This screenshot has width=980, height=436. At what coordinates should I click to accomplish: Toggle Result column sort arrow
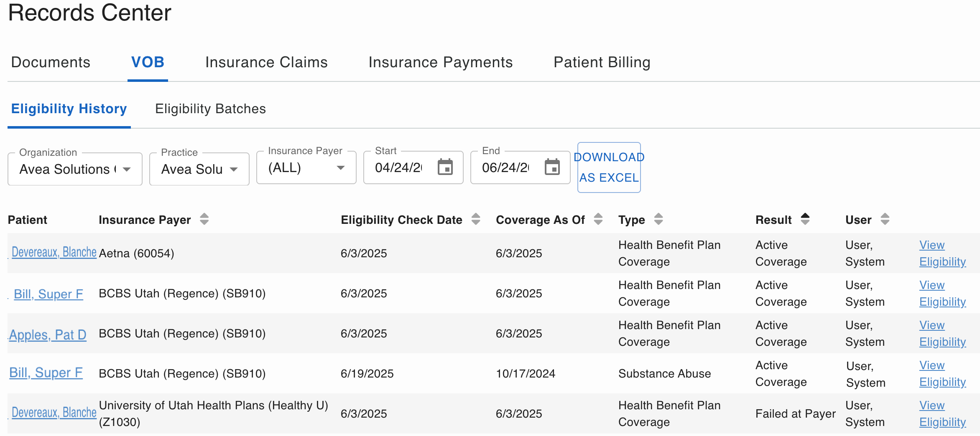coord(805,219)
